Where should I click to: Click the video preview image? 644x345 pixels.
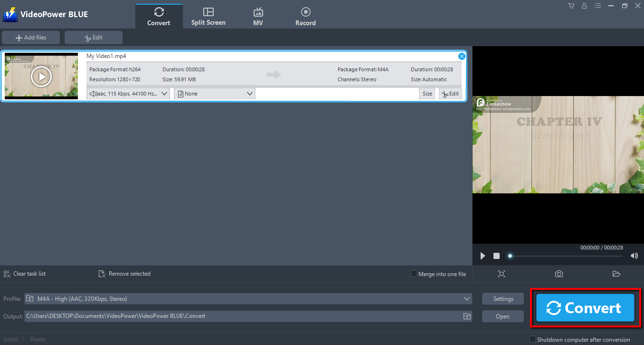tap(558, 145)
